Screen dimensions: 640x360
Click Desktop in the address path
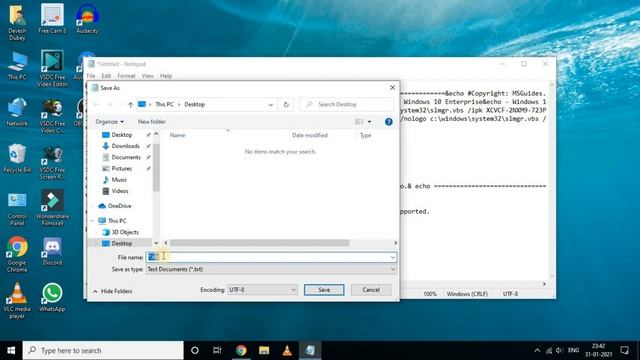pyautogui.click(x=195, y=104)
